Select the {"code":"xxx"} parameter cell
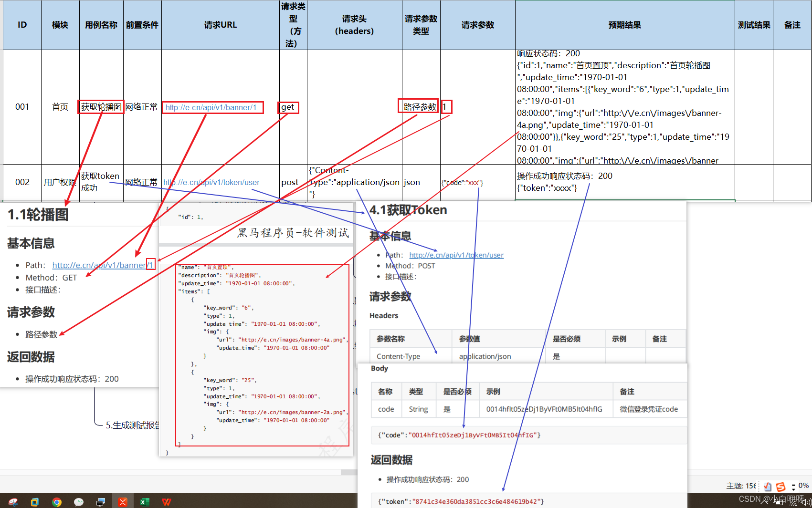The image size is (812, 508). tap(478, 182)
